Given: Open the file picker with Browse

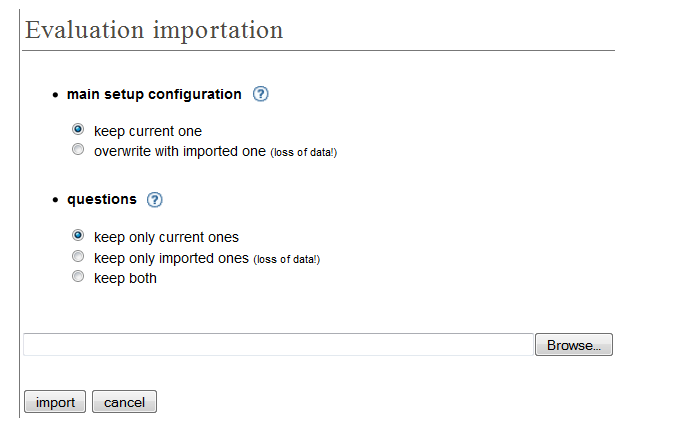Looking at the screenshot, I should pyautogui.click(x=574, y=345).
